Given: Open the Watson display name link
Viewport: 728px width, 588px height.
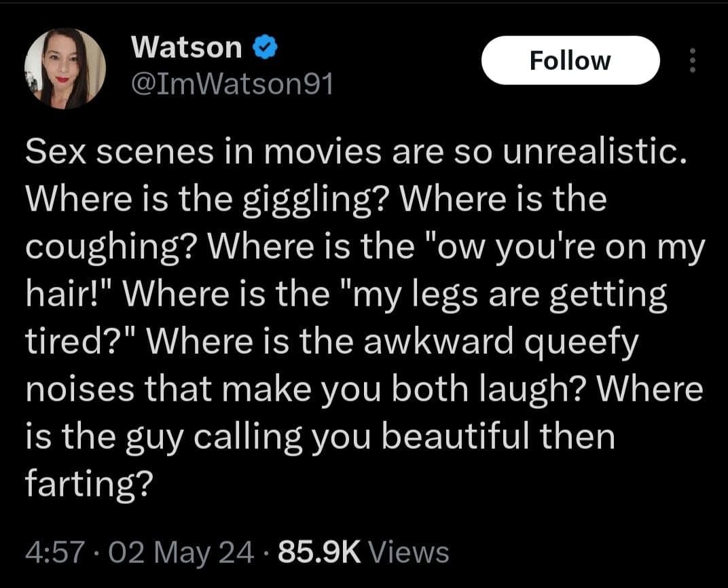Looking at the screenshot, I should coord(186,47).
